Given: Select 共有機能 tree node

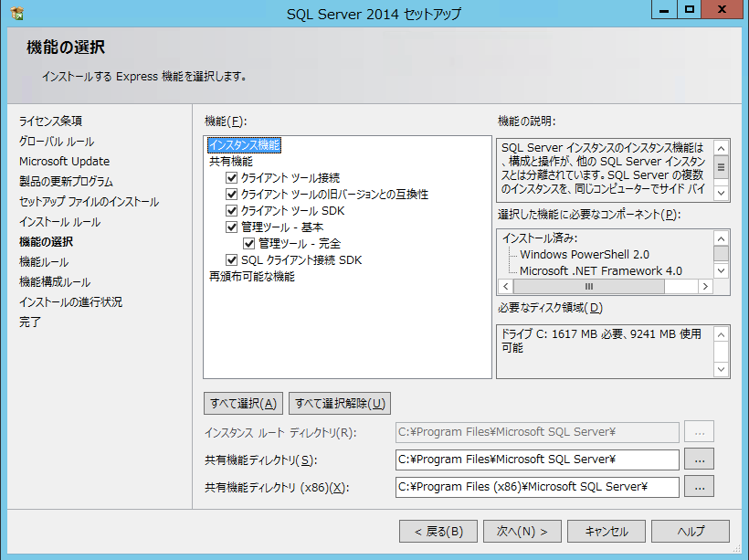Looking at the screenshot, I should tap(231, 162).
